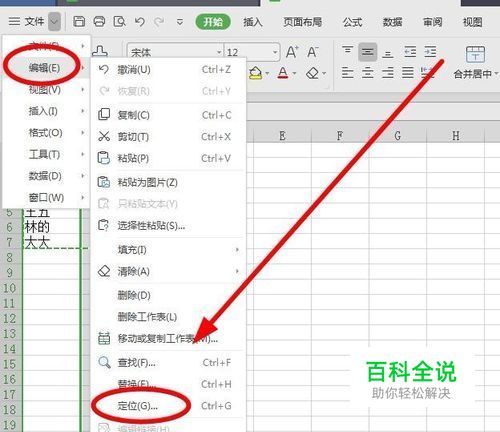Open the 编辑(E) submenu
The image size is (500, 432).
tap(46, 68)
